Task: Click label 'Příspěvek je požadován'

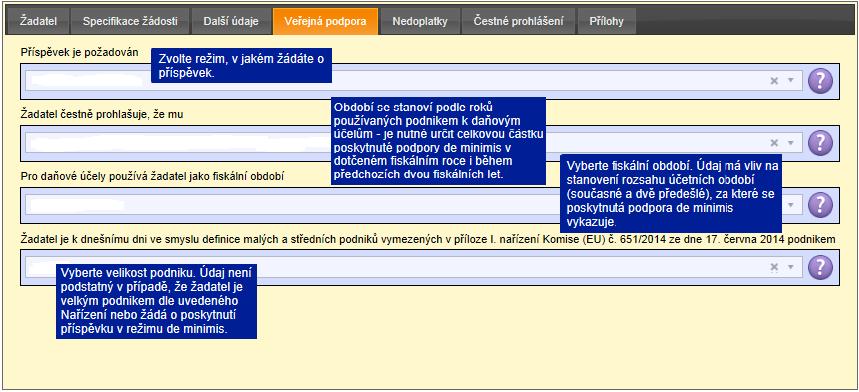Action: tap(79, 53)
